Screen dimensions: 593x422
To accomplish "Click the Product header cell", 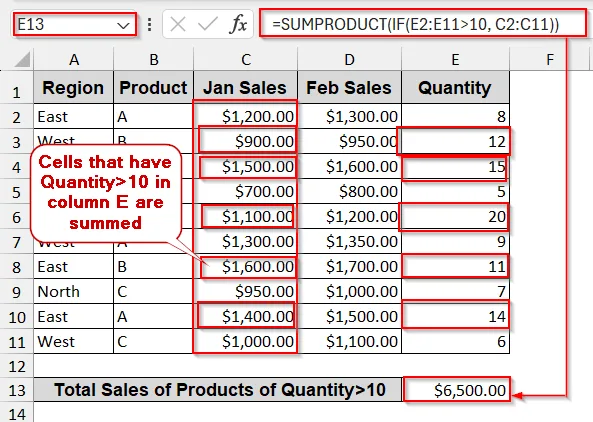I will tap(153, 87).
